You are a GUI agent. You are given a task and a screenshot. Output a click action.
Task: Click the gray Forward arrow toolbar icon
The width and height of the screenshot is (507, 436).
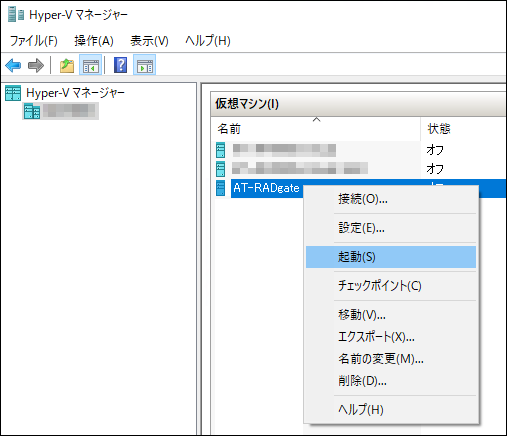click(x=36, y=65)
